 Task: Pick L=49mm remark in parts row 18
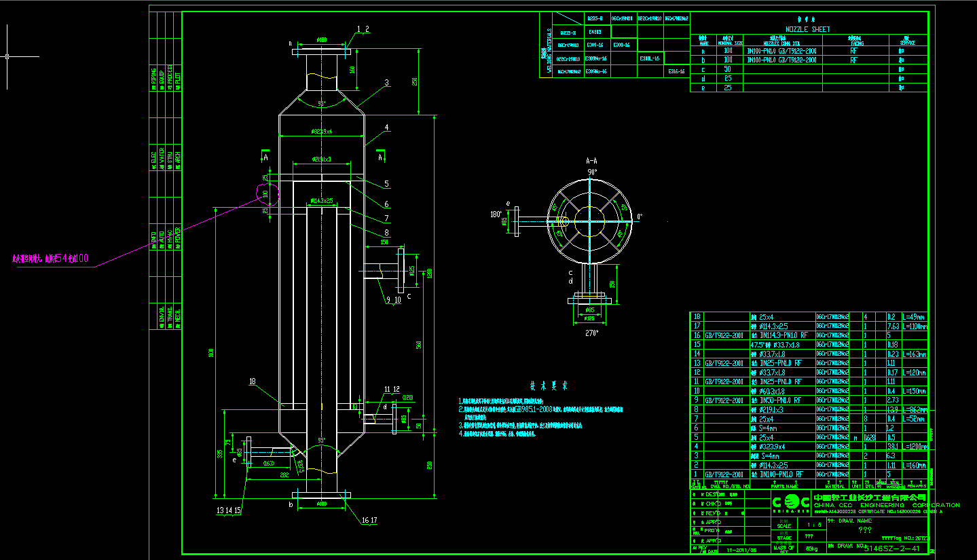pyautogui.click(x=914, y=317)
